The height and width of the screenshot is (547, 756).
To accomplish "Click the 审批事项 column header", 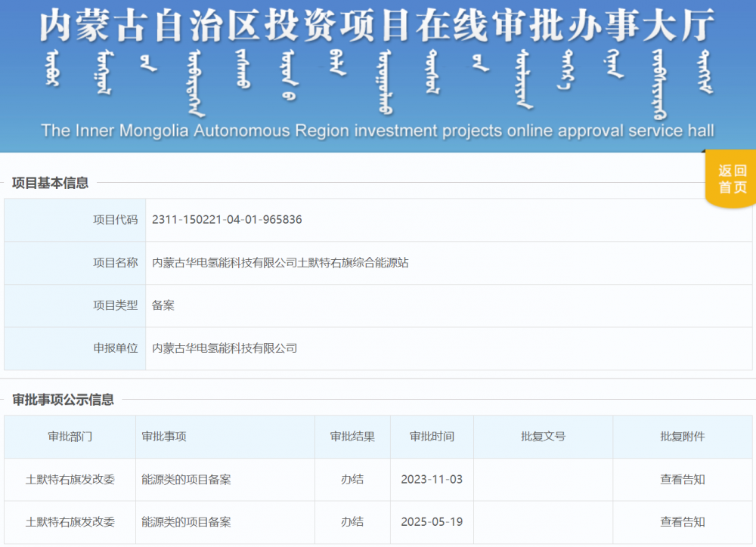I will coord(225,437).
